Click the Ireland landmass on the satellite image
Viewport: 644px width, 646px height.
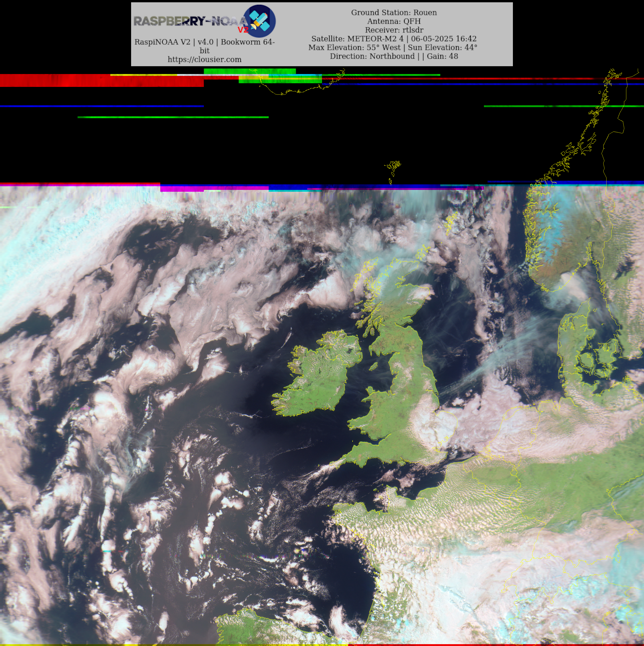pyautogui.click(x=318, y=374)
